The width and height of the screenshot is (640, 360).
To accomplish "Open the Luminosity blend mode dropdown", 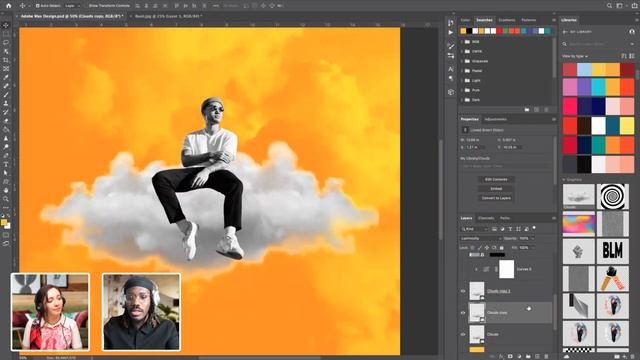I will 481,238.
